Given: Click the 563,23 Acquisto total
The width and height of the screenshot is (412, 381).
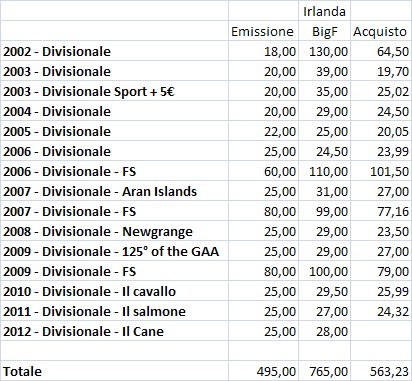Looking at the screenshot, I should [381, 371].
